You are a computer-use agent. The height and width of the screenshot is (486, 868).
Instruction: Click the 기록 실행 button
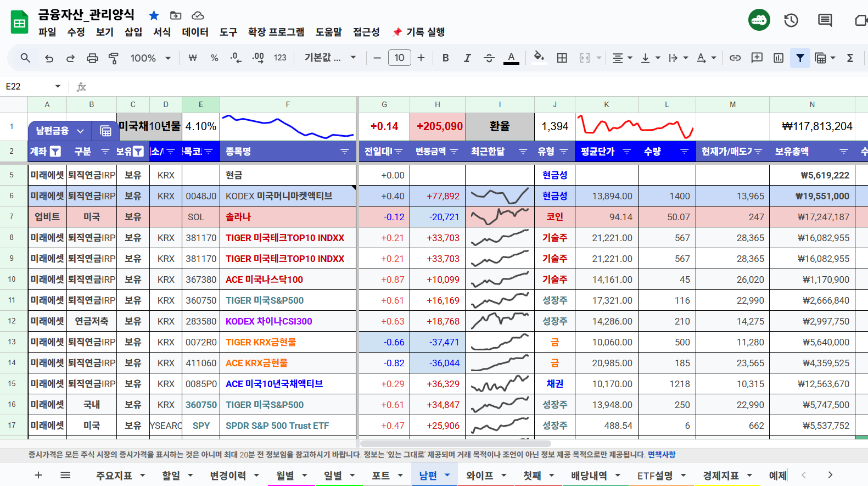click(419, 32)
